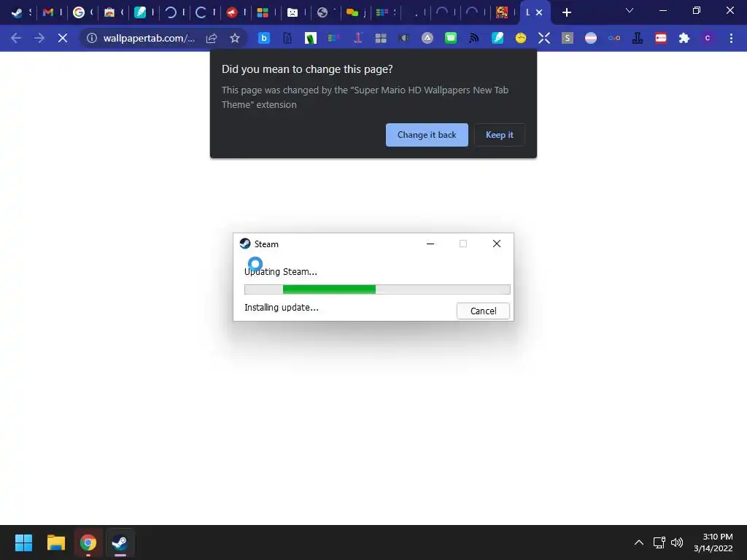Screen dimensions: 747x560
Task: Click the Steam logo in updater title bar
Action: point(245,244)
